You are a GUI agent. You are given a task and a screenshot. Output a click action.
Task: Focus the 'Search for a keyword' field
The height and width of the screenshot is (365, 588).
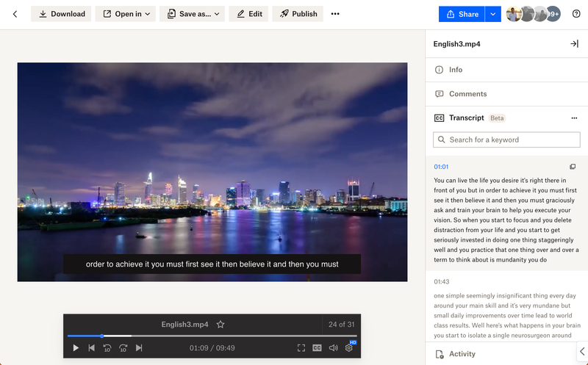[506, 140]
